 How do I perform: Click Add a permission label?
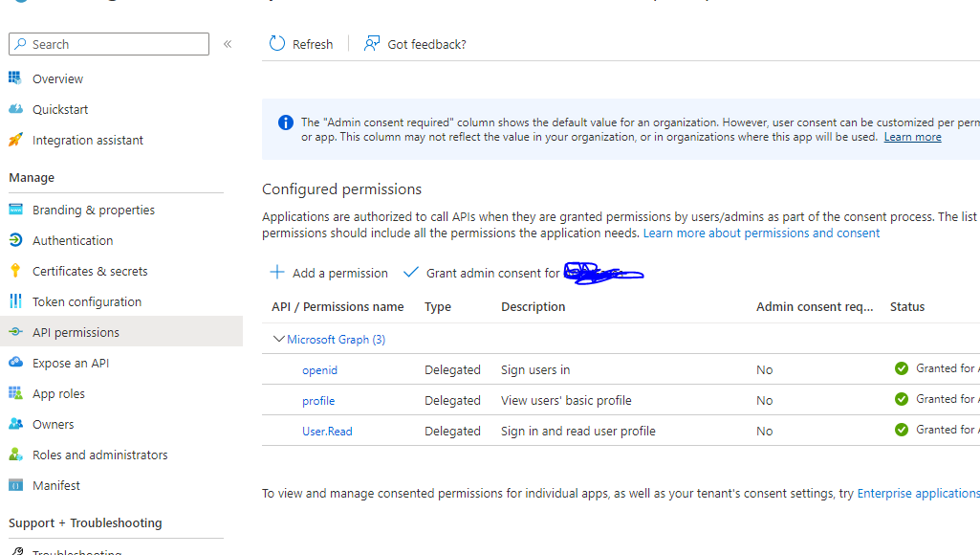tap(340, 274)
